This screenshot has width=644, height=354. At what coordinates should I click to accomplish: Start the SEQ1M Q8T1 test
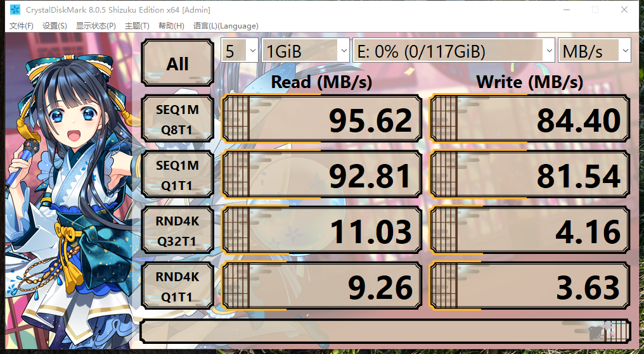pos(177,119)
